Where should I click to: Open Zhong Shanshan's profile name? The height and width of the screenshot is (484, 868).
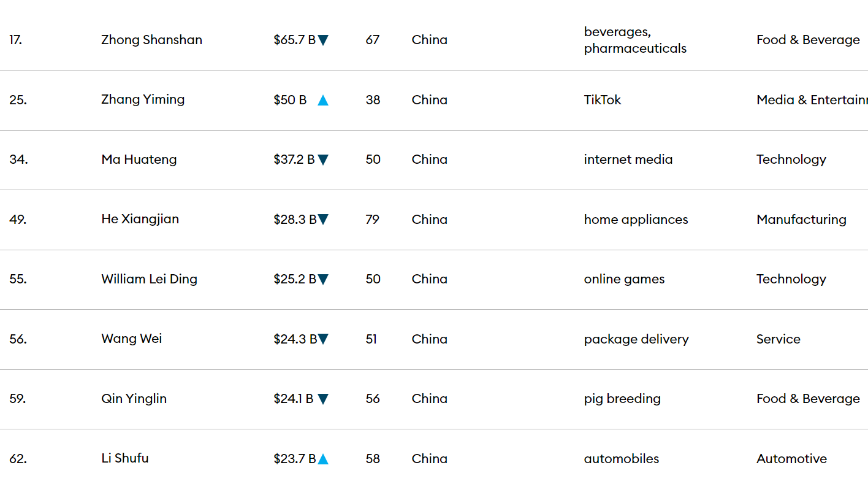point(151,40)
